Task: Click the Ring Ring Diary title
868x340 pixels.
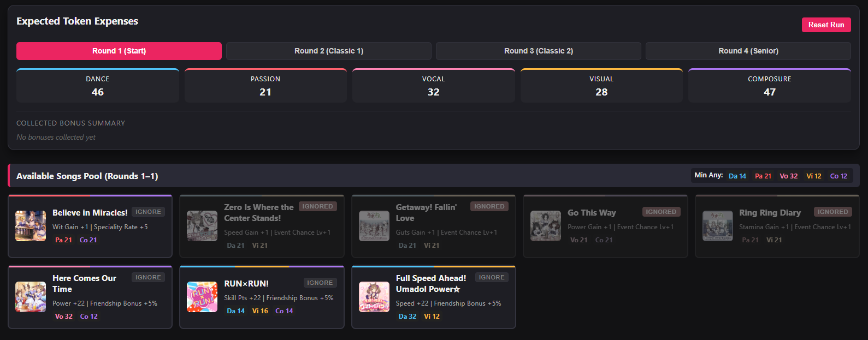Action: (770, 213)
